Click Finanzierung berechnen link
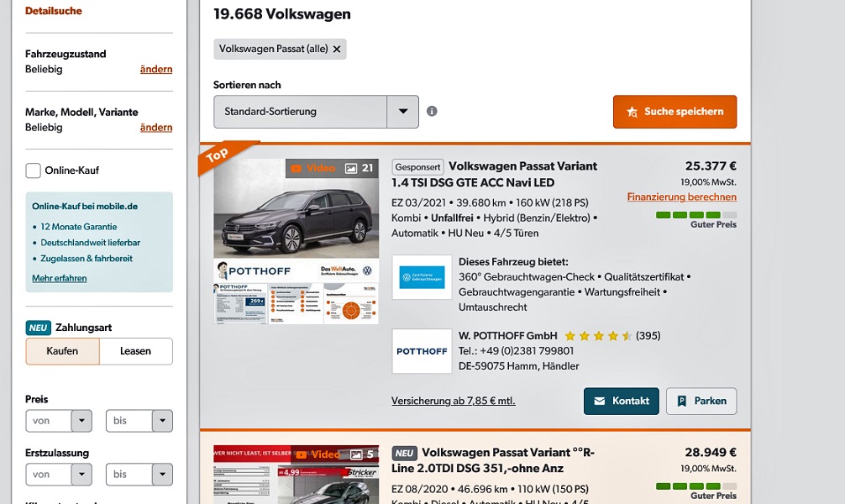 pyautogui.click(x=682, y=197)
